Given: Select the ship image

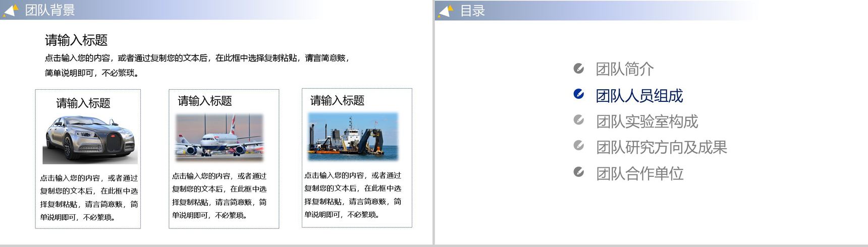Looking at the screenshot, I should [353, 136].
